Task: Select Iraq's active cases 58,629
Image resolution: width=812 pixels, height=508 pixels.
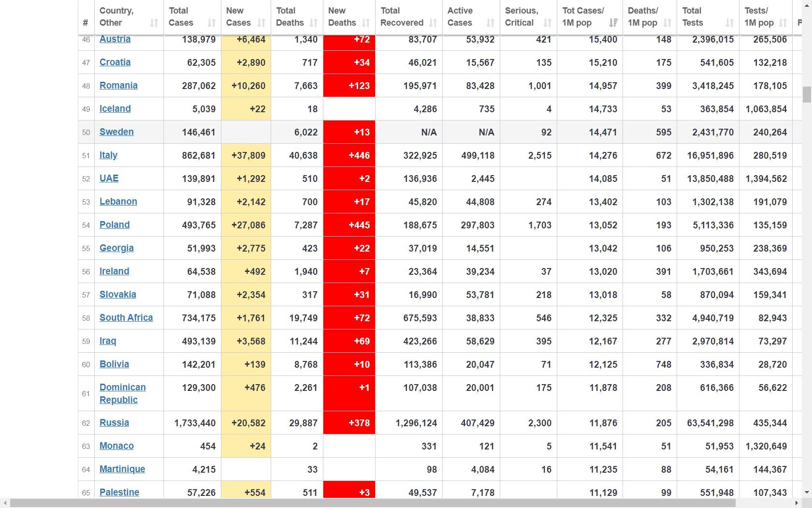Action: 471,341
